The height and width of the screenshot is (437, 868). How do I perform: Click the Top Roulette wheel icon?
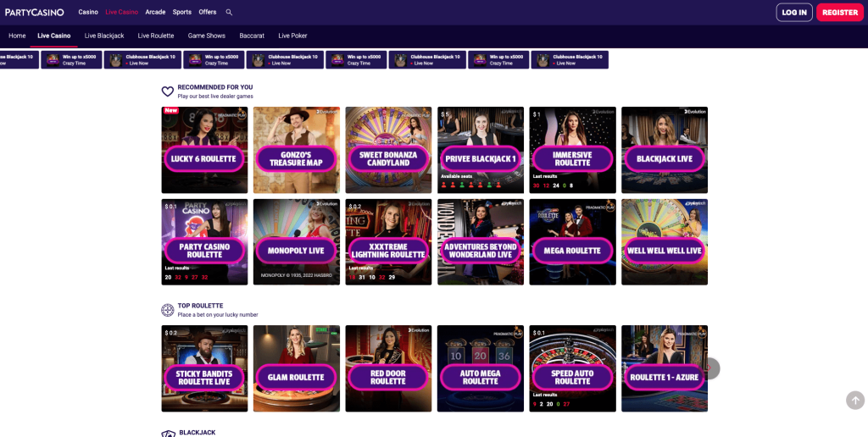pos(168,310)
